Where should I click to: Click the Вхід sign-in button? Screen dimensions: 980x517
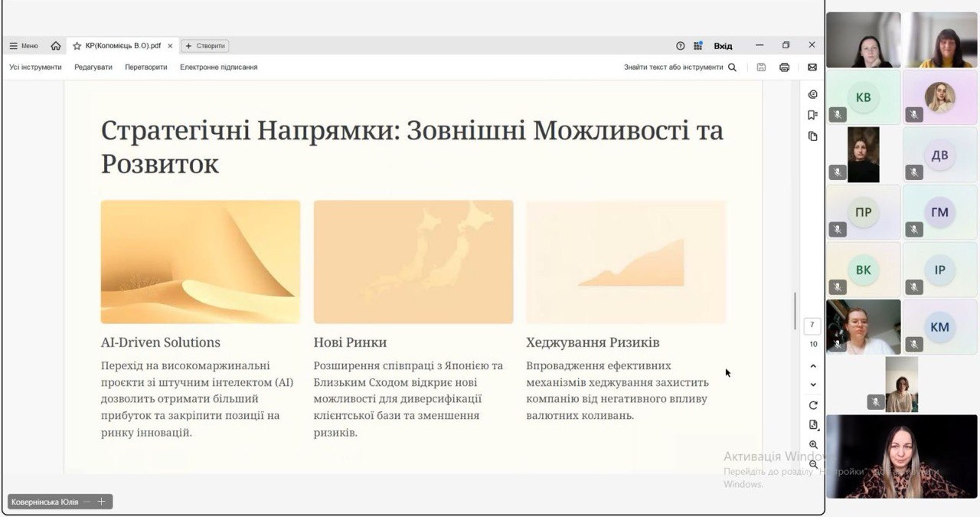coord(723,46)
